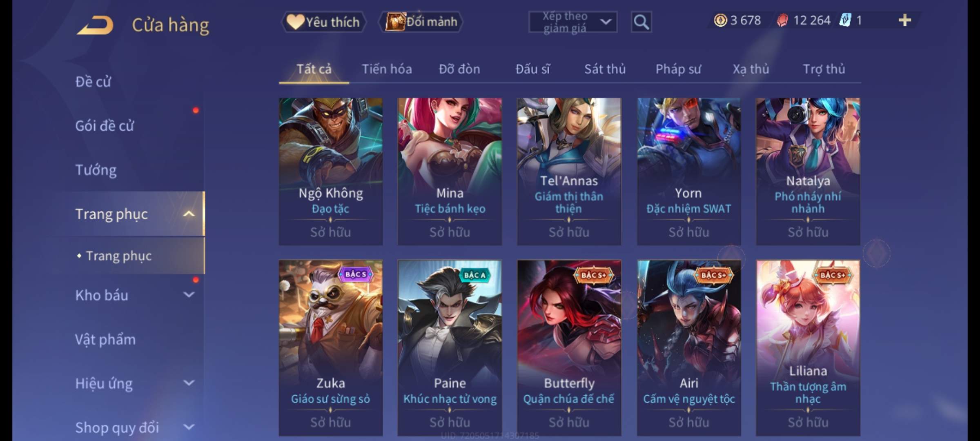980x441 pixels.
Task: Open the search magnifier icon
Action: point(641,22)
